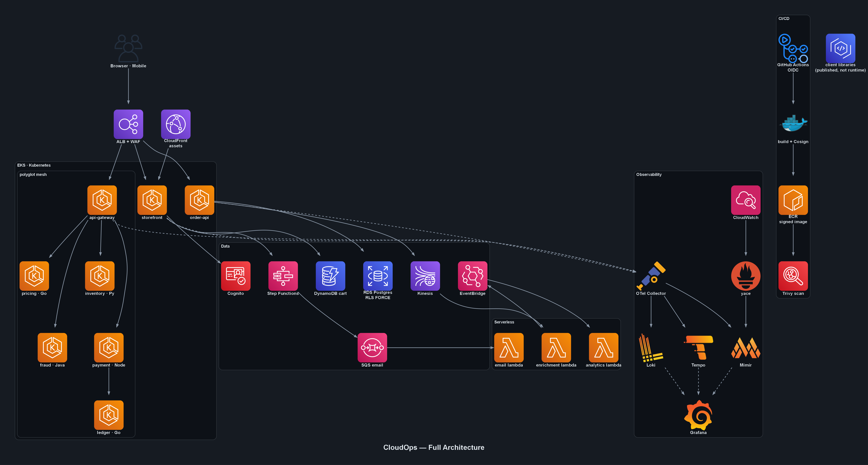Select the Cognito icon in Data group
868x465 pixels.
click(236, 276)
